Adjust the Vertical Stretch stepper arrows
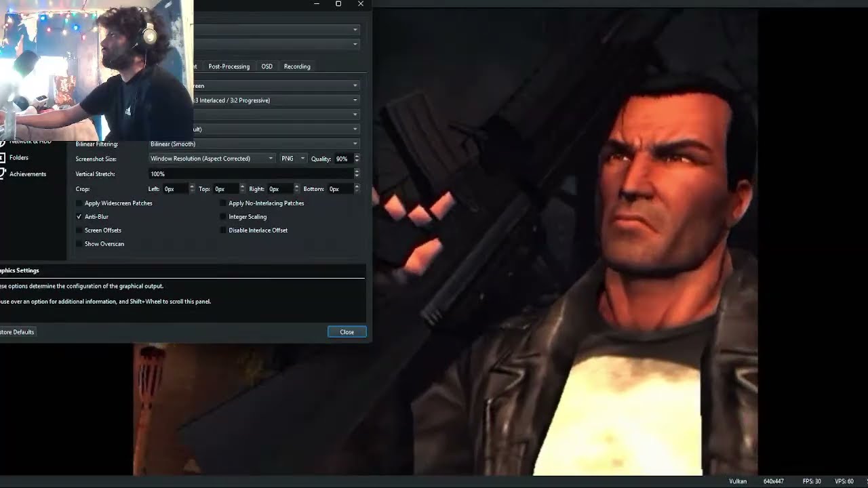Image resolution: width=868 pixels, height=488 pixels. click(357, 174)
